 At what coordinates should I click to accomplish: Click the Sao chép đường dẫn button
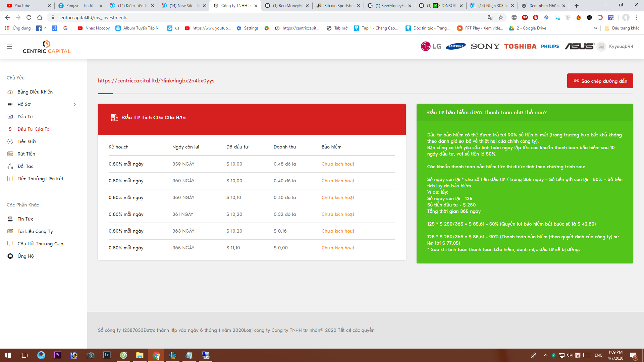tap(600, 81)
